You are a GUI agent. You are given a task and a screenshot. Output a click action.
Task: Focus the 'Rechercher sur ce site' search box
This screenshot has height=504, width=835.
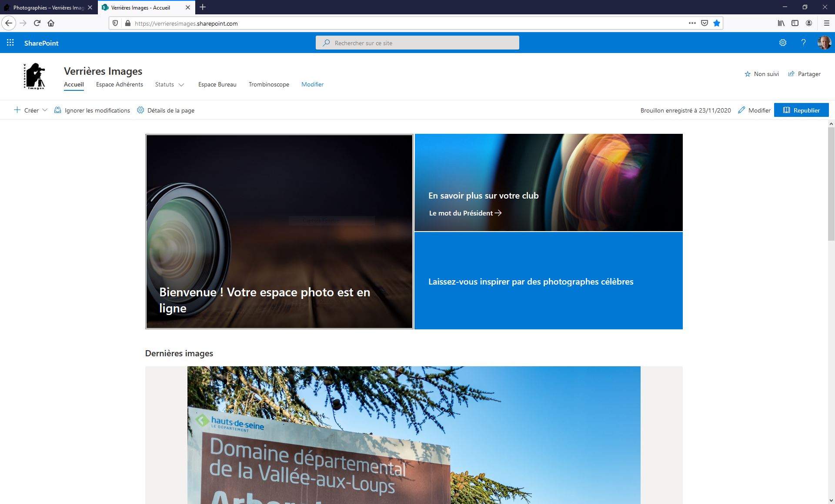417,43
